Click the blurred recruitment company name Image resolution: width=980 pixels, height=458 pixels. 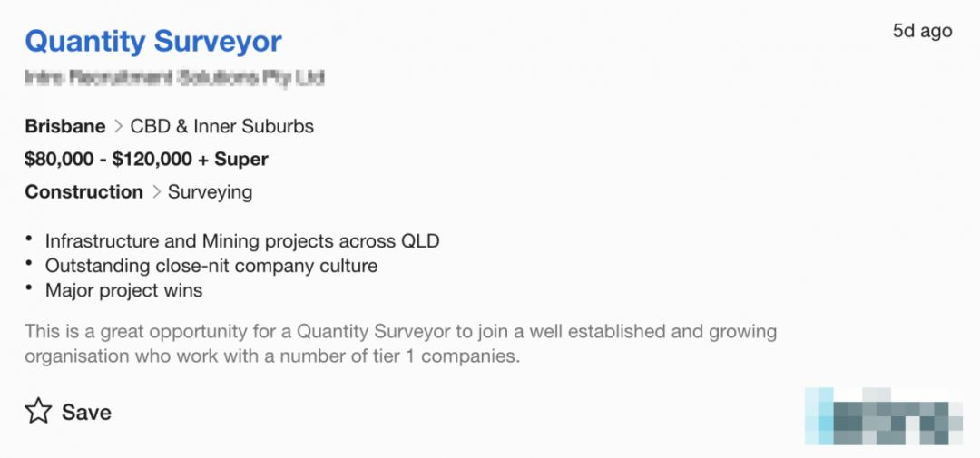coord(174,78)
